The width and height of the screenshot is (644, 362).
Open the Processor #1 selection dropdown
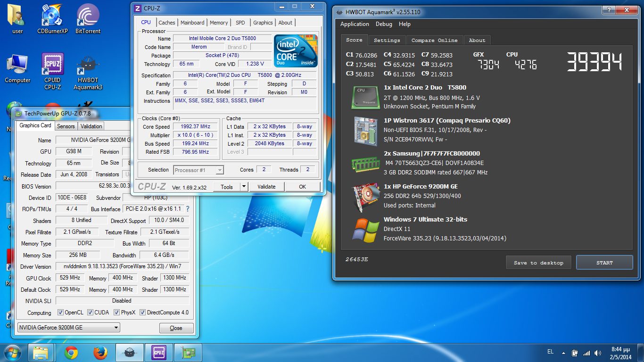point(198,170)
